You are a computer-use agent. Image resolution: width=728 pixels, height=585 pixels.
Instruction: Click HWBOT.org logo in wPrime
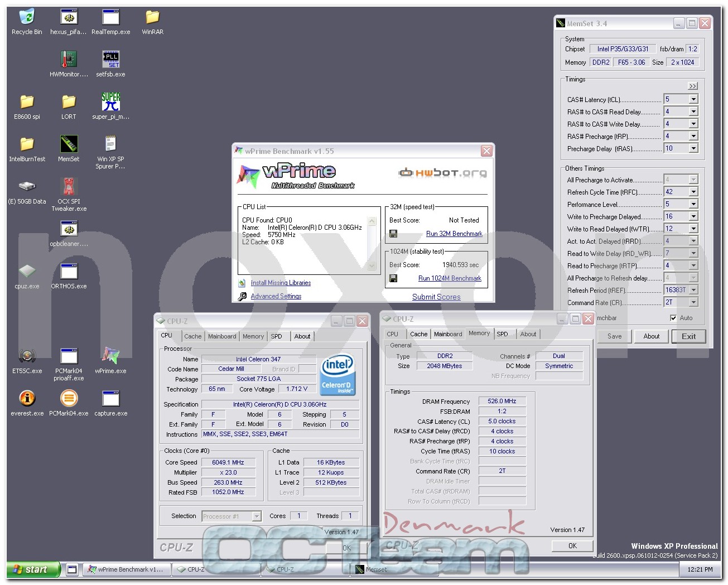(x=442, y=173)
